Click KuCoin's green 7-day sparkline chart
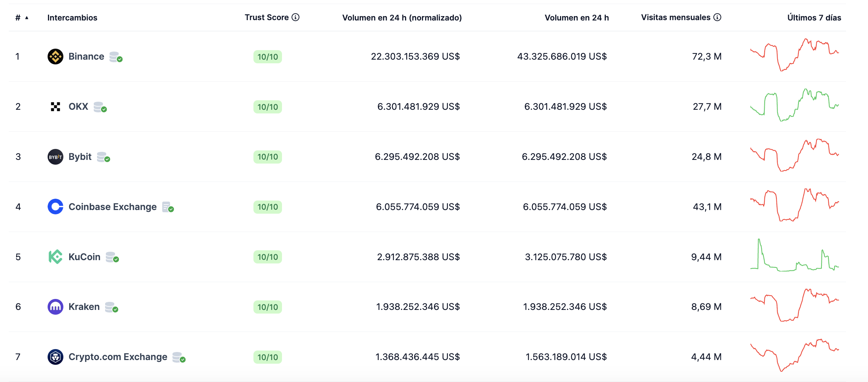The height and width of the screenshot is (382, 868). click(x=794, y=256)
